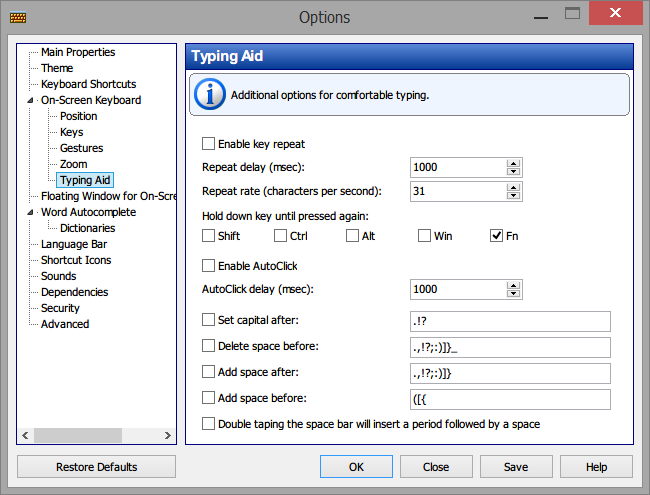Open the Gestures settings page

pyautogui.click(x=81, y=148)
